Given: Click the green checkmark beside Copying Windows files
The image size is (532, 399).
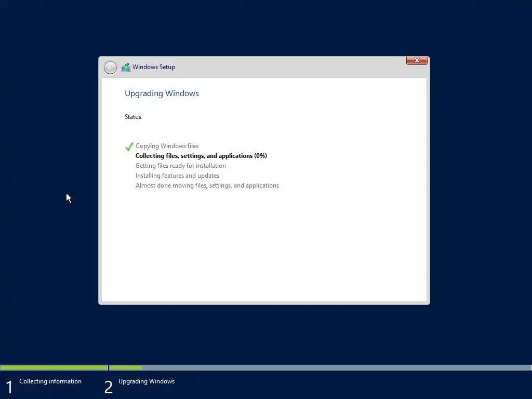Looking at the screenshot, I should tap(129, 147).
